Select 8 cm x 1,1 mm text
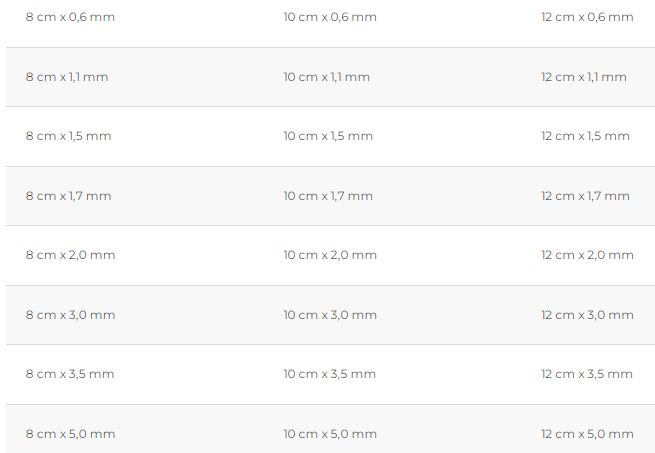Viewport: 655px width, 453px height. [x=67, y=77]
